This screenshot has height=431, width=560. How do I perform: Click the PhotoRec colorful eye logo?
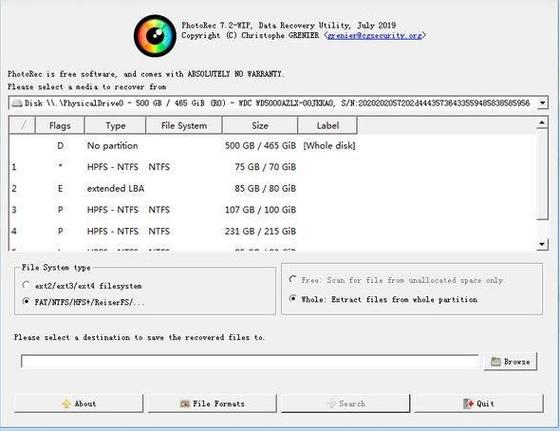tap(155, 35)
